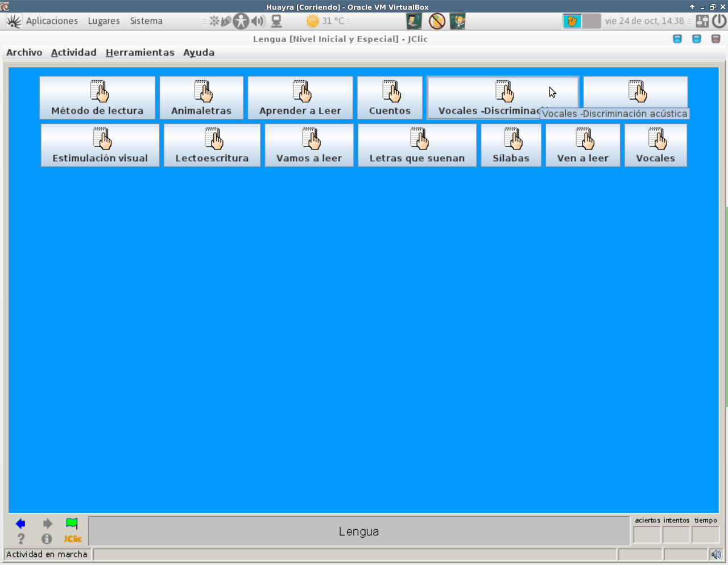
Task: Open the Archivo menu
Action: pyautogui.click(x=24, y=52)
